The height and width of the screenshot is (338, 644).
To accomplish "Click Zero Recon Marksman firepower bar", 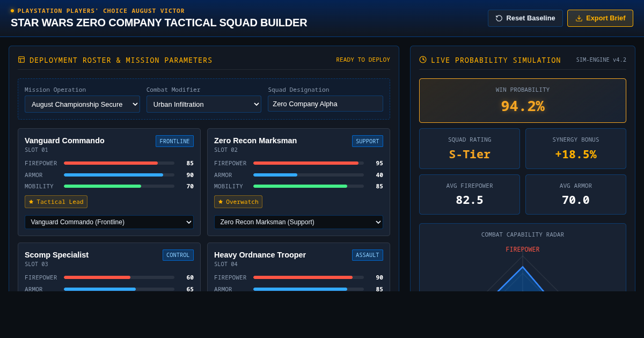I will pos(309,163).
